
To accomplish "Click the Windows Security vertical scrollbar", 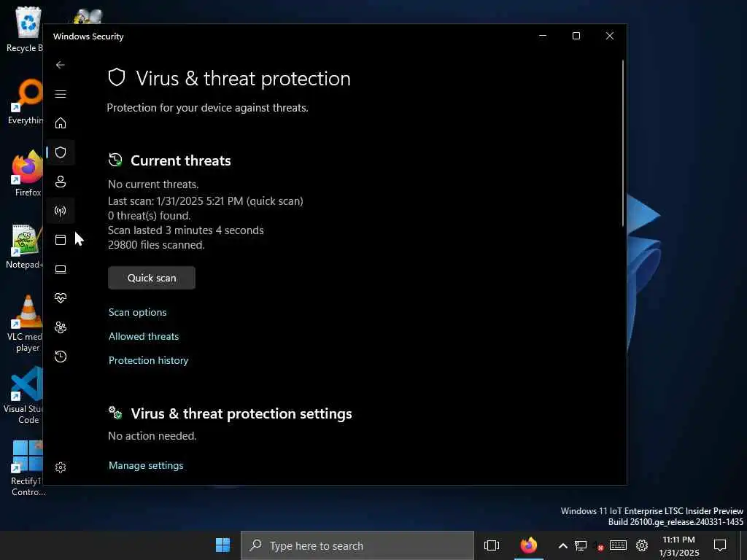I will (623, 143).
